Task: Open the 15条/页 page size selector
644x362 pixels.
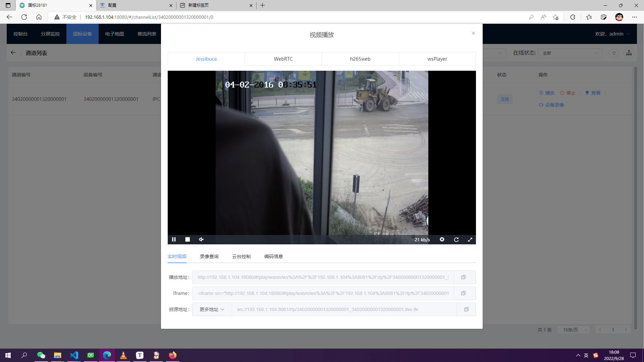Action: [x=574, y=330]
